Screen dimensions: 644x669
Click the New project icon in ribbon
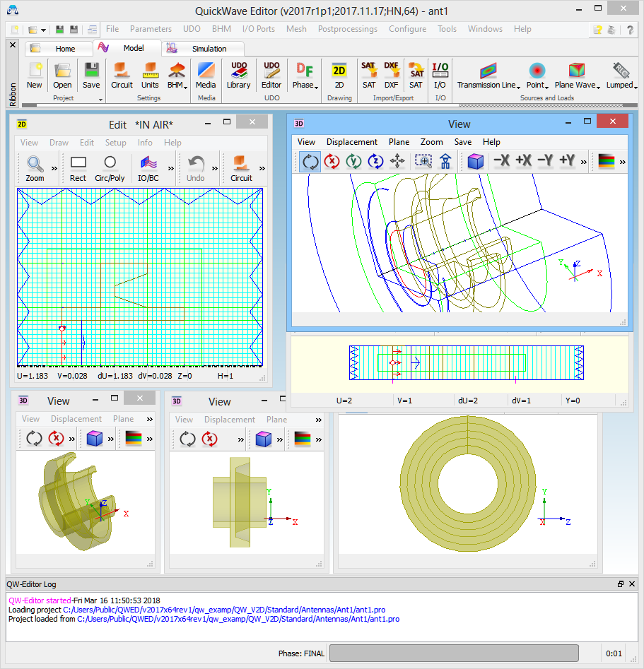[x=34, y=75]
